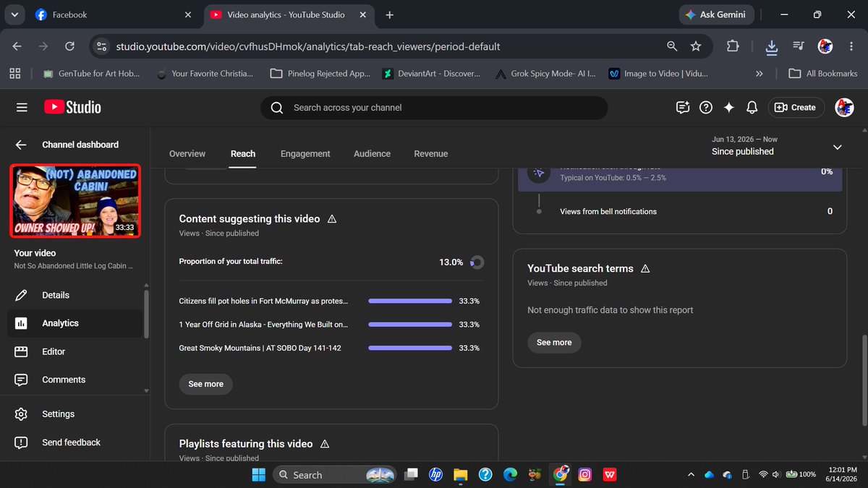Open the Editor sidebar item
This screenshot has height=488, width=868.
[x=76, y=351]
